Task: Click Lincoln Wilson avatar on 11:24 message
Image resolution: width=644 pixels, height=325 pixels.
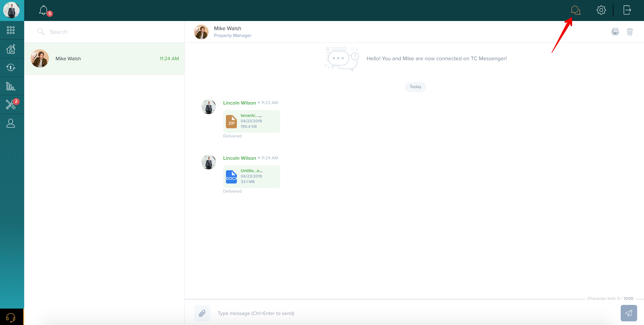Action: 209,162
